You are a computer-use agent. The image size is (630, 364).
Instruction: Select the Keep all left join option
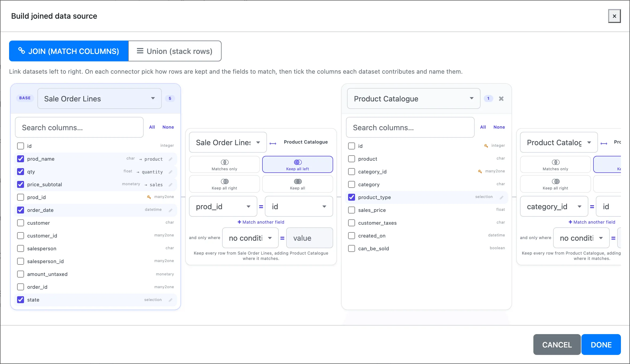(298, 164)
